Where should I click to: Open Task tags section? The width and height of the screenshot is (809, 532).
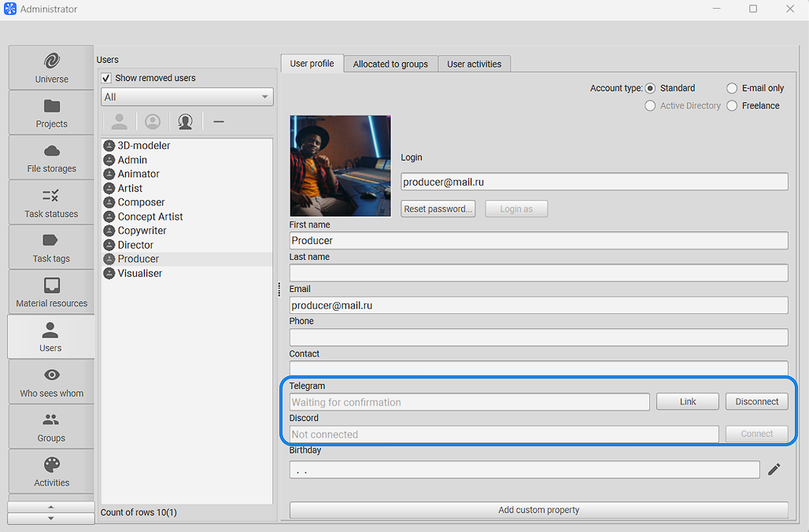tap(51, 247)
